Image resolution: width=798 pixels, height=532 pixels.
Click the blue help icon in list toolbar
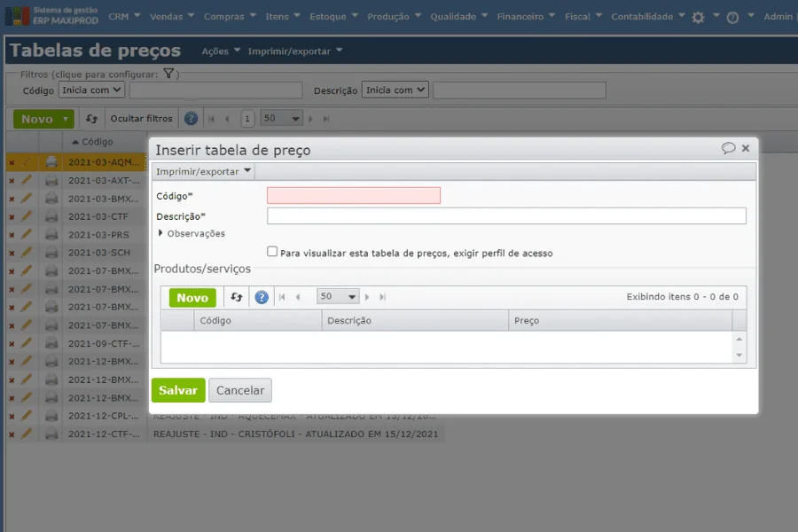(191, 119)
